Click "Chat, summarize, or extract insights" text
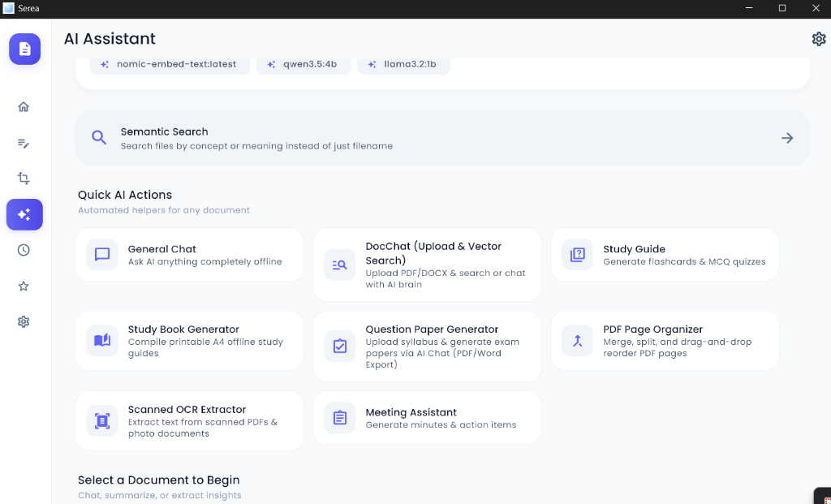 (x=160, y=495)
